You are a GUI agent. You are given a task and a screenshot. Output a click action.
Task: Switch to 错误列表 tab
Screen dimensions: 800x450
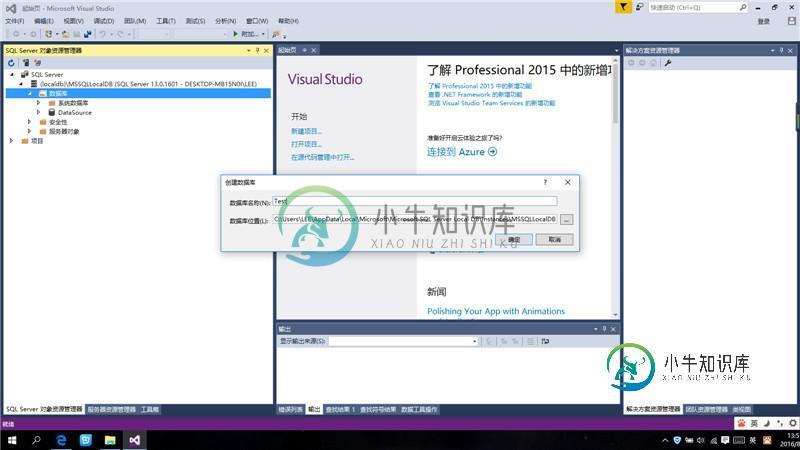(x=291, y=409)
